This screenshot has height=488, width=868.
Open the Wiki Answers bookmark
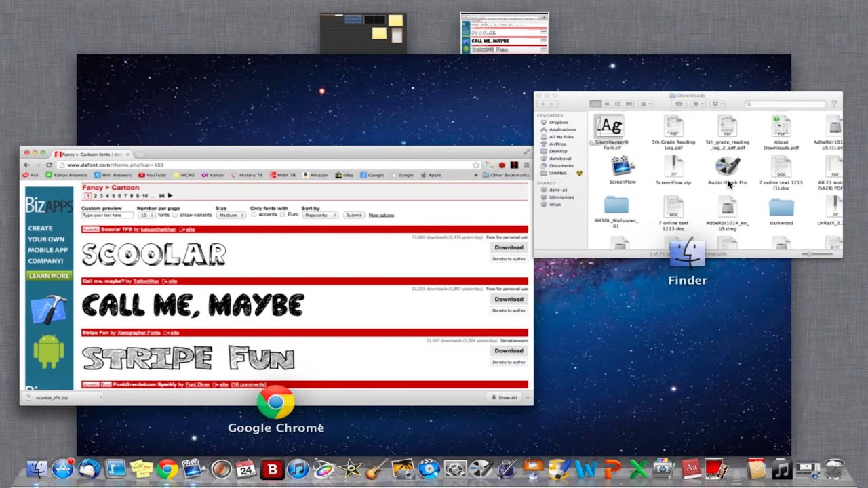[x=112, y=175]
